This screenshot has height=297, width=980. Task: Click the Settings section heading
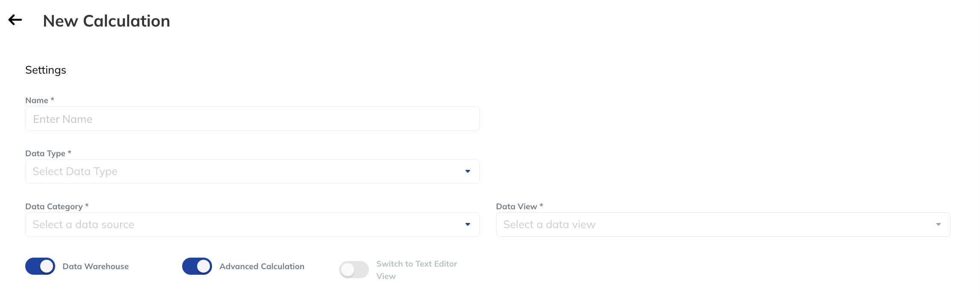coord(46,70)
